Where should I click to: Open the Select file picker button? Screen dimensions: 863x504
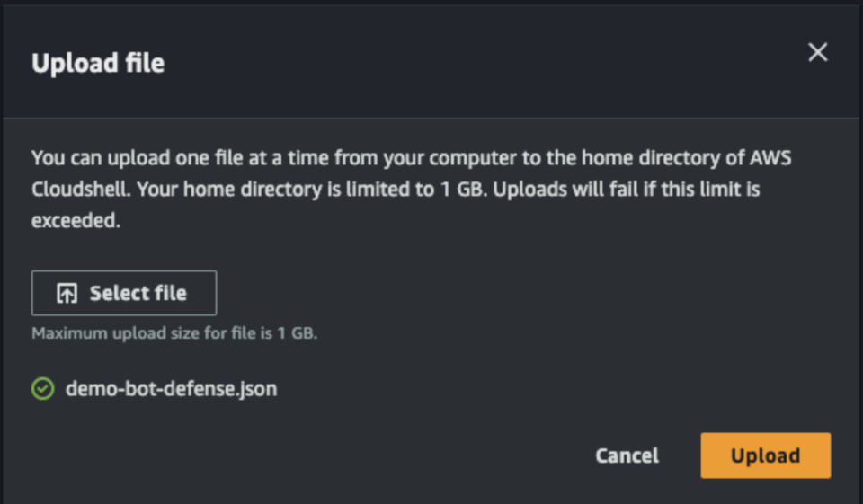point(124,293)
